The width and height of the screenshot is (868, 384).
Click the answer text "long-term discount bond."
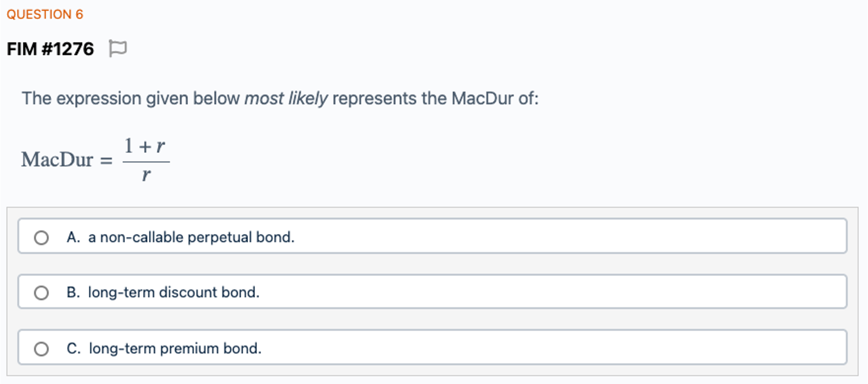[x=174, y=293]
